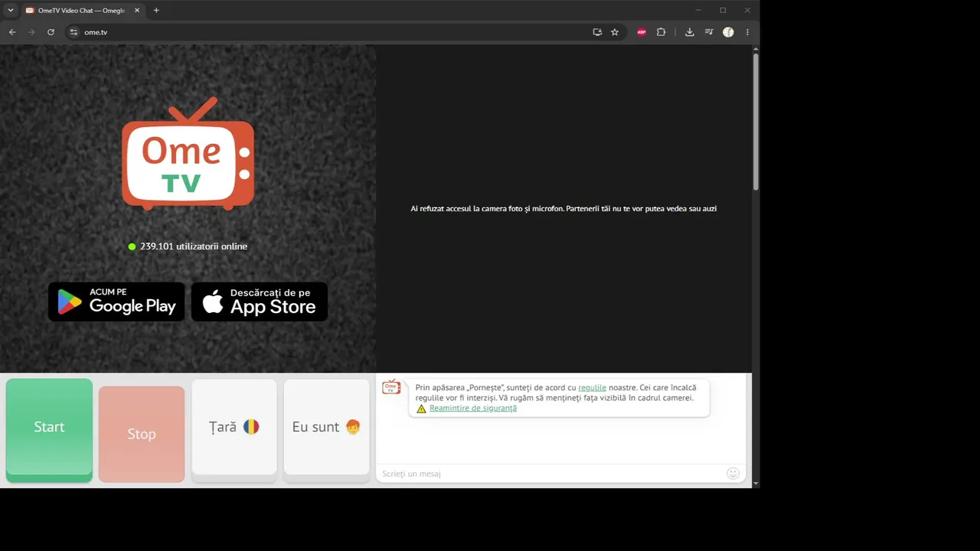980x551 pixels.
Task: Focus the Scrieți un mesaj chat input
Action: 551,474
